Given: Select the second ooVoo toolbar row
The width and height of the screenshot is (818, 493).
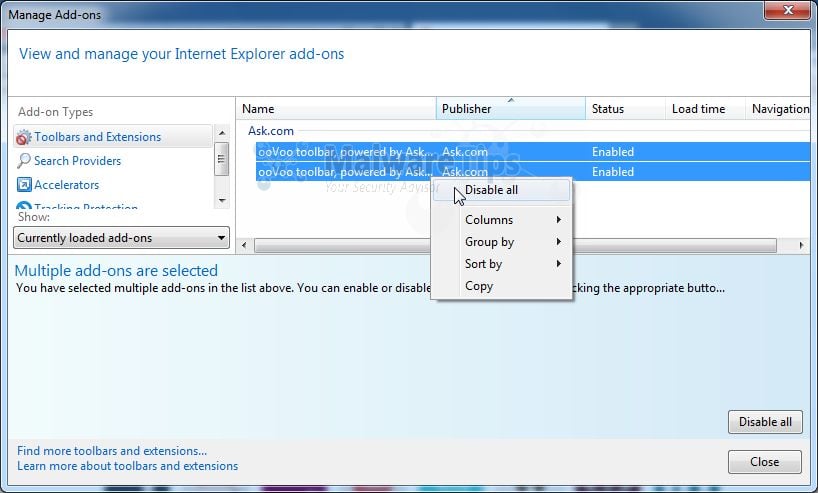Looking at the screenshot, I should click(533, 172).
